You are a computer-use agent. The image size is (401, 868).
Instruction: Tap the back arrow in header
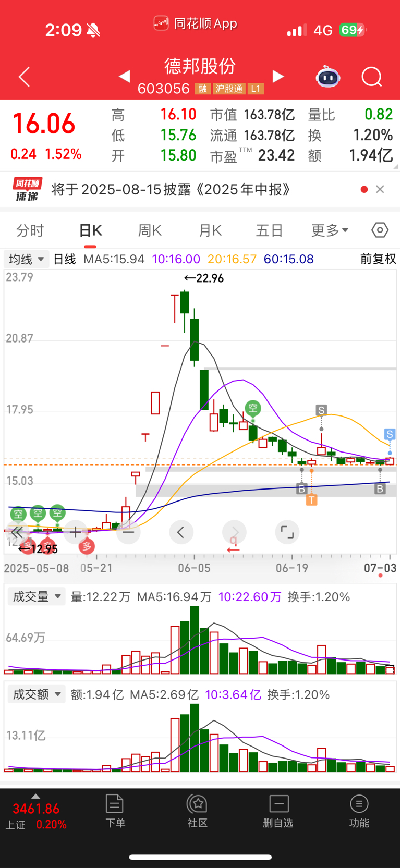pyautogui.click(x=25, y=77)
